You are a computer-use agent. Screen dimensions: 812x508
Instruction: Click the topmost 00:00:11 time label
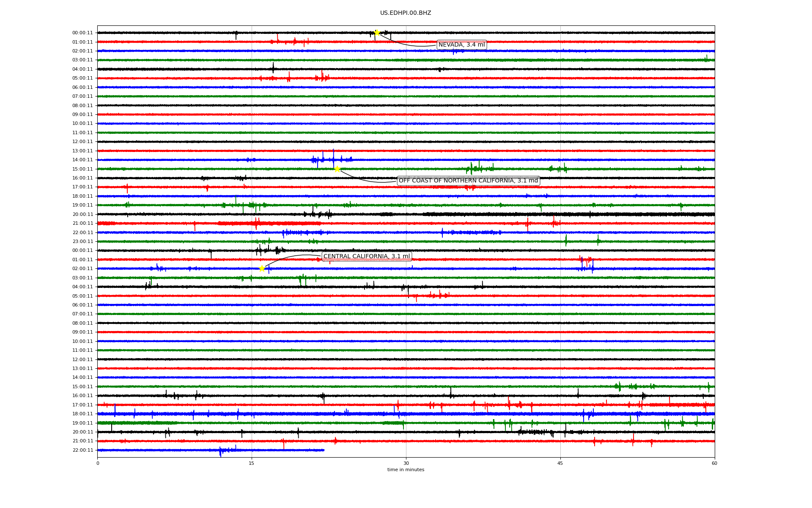[82, 33]
